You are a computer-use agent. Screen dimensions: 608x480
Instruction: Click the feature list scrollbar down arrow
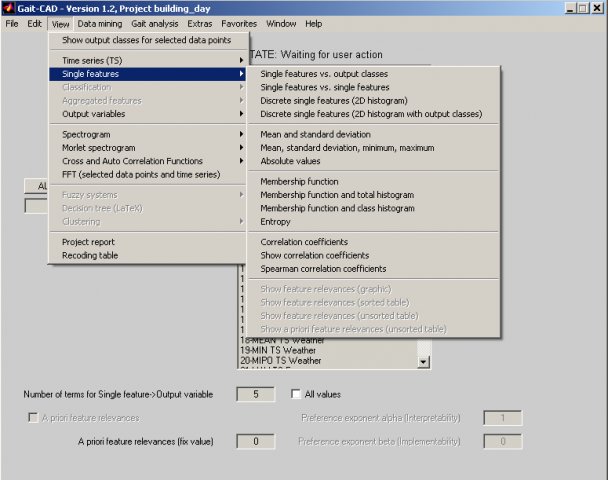[x=423, y=362]
